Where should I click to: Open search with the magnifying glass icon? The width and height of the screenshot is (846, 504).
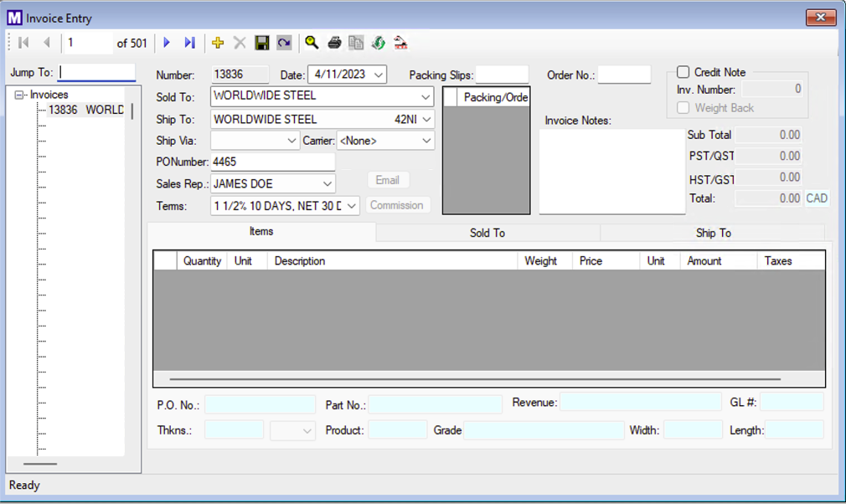click(312, 43)
